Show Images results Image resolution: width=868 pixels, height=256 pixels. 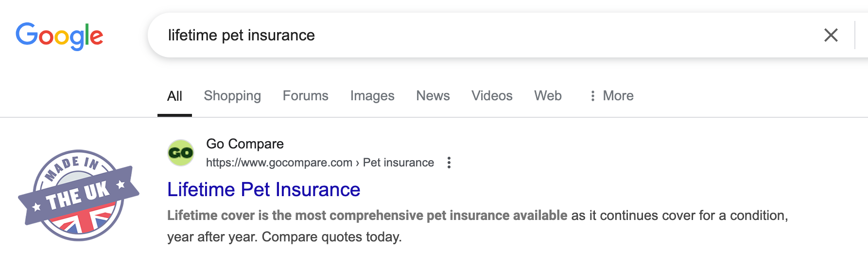(x=372, y=96)
